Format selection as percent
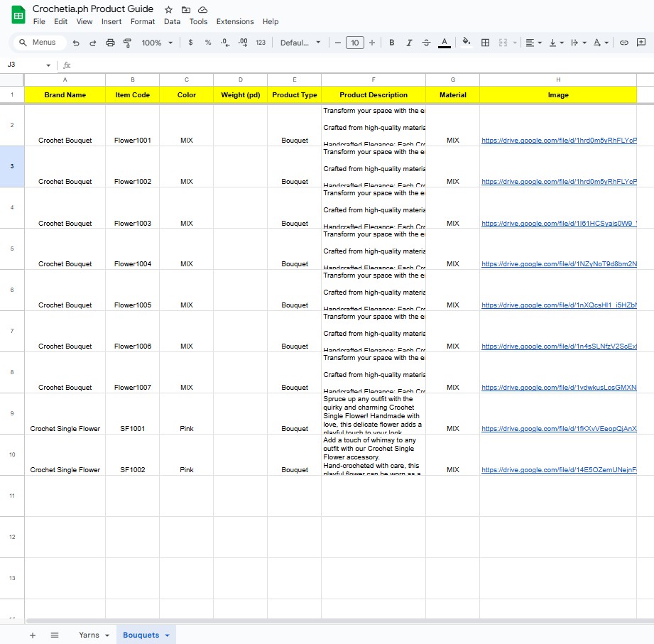 coord(208,43)
